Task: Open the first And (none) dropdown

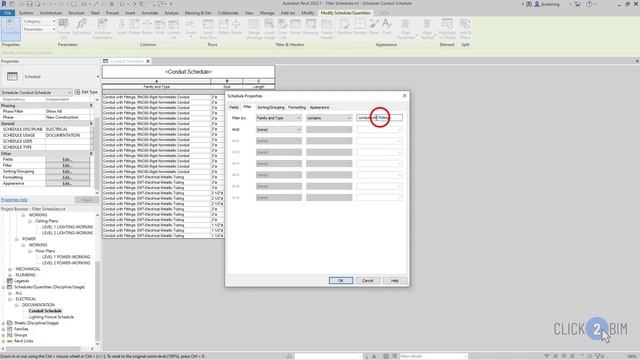Action: 279,129
